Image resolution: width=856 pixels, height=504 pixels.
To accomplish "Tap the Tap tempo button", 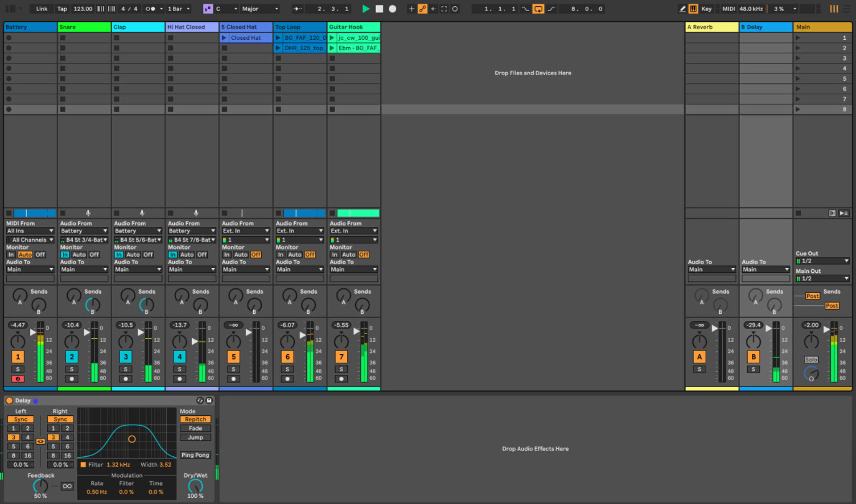I will point(62,8).
